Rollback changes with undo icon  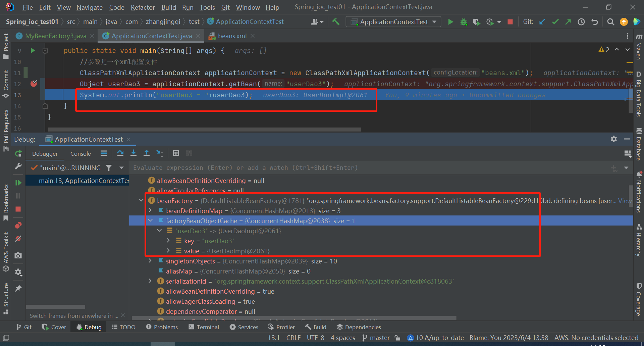595,22
